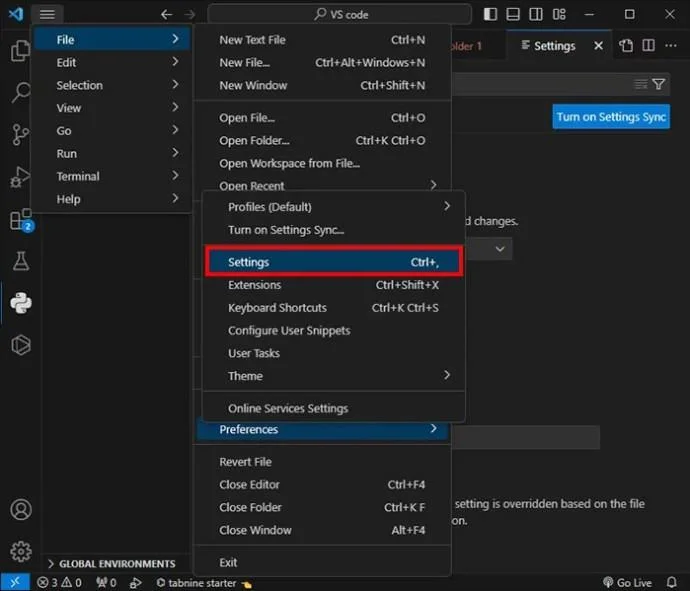Open the Testing flask icon
This screenshot has width=690, height=591.
(21, 261)
